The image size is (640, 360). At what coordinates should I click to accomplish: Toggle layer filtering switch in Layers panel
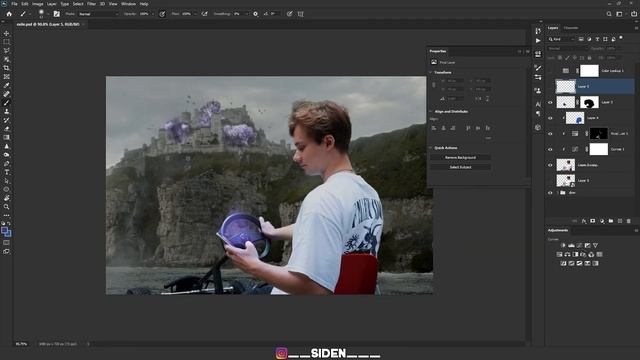[621, 38]
